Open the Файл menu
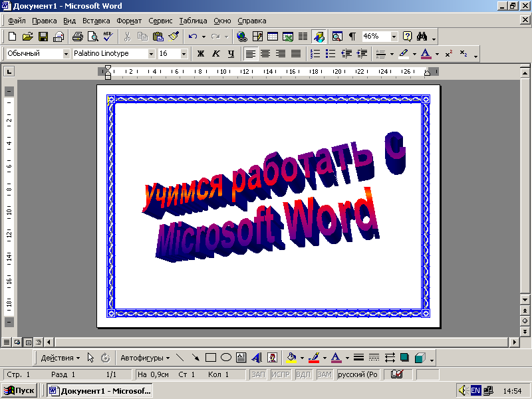 click(x=17, y=21)
